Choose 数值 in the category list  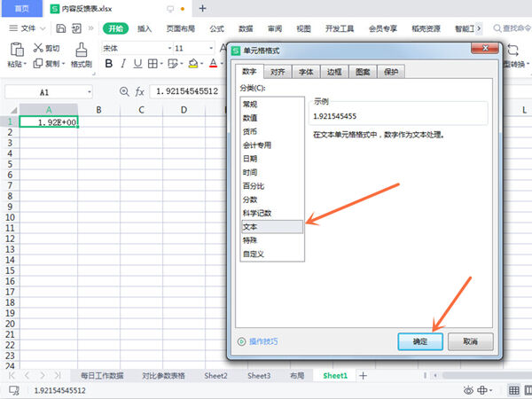point(272,118)
